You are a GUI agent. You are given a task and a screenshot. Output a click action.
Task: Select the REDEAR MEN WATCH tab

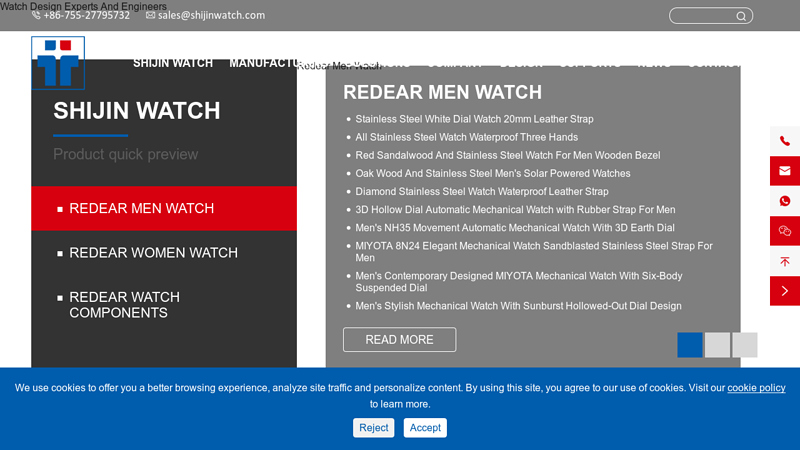click(164, 208)
